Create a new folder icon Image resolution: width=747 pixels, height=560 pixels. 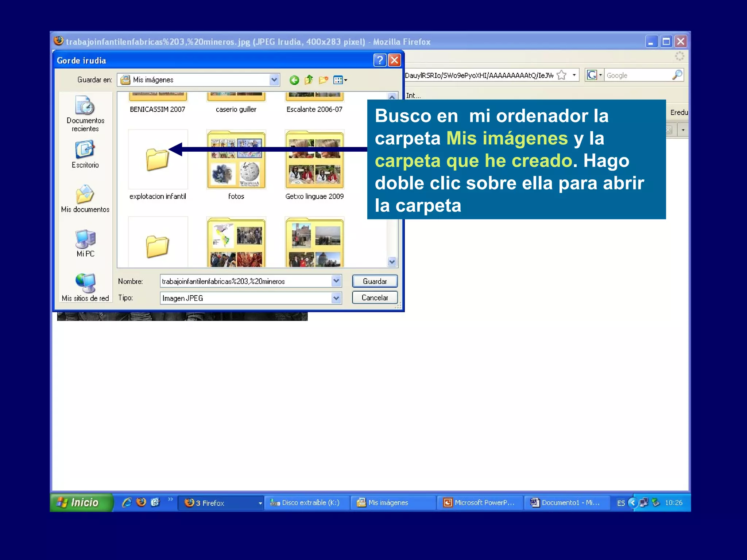323,80
